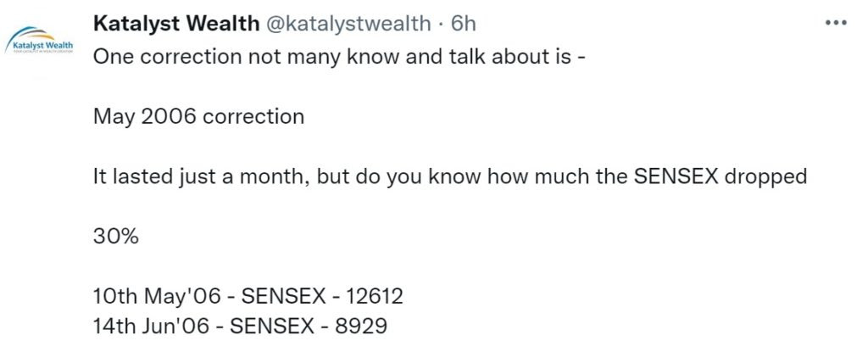Click 'SENSEX' in the 14th Jun line
This screenshot has width=868, height=341.
coord(272,326)
